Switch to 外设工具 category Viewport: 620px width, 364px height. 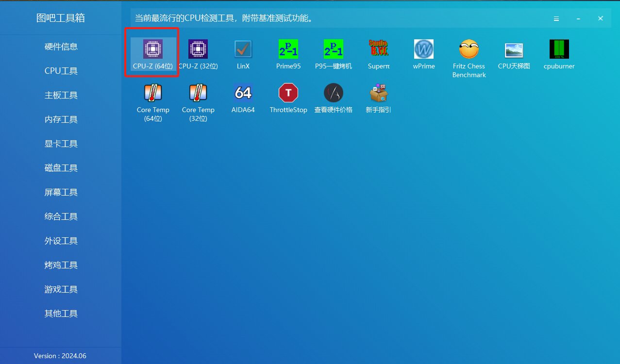pyautogui.click(x=61, y=241)
